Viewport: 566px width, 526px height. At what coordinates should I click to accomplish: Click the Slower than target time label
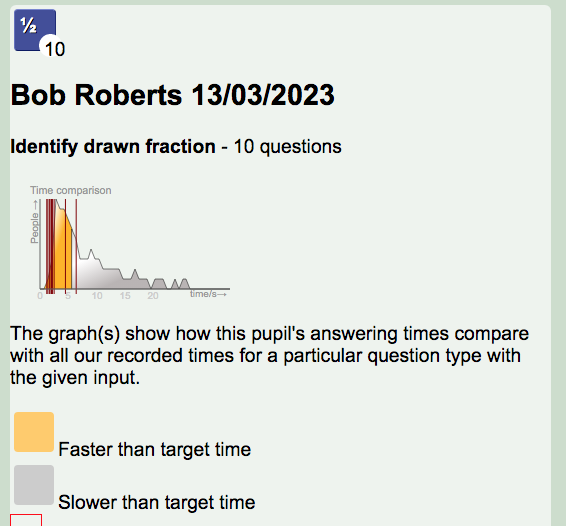tap(157, 503)
